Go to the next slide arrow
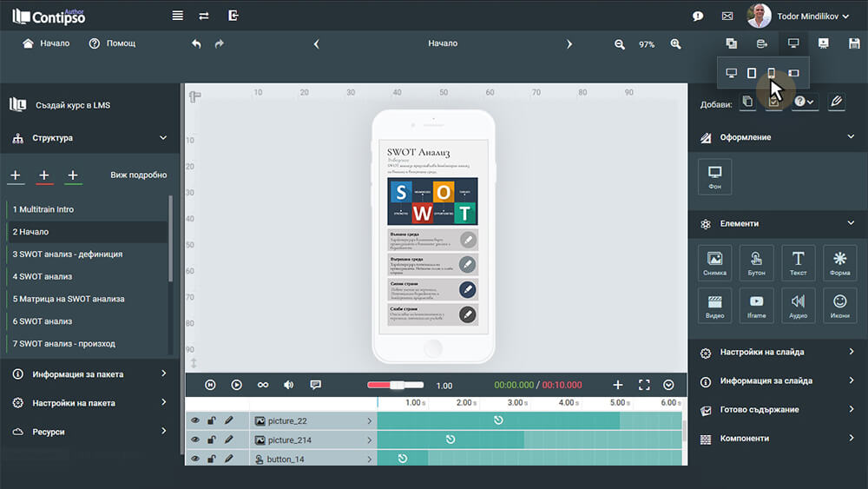The width and height of the screenshot is (868, 489). (569, 43)
